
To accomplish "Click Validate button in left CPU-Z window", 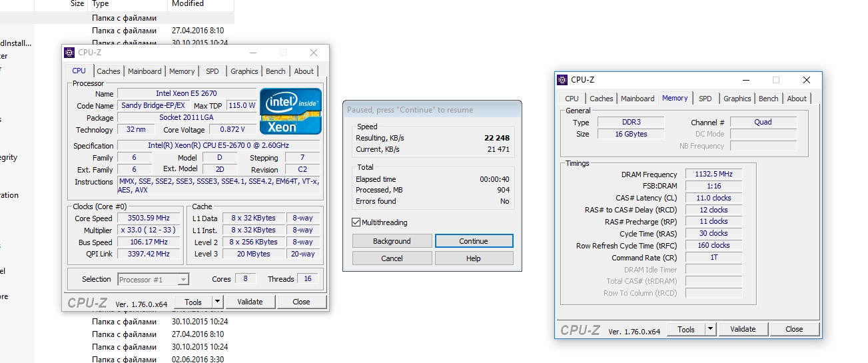I will (250, 302).
